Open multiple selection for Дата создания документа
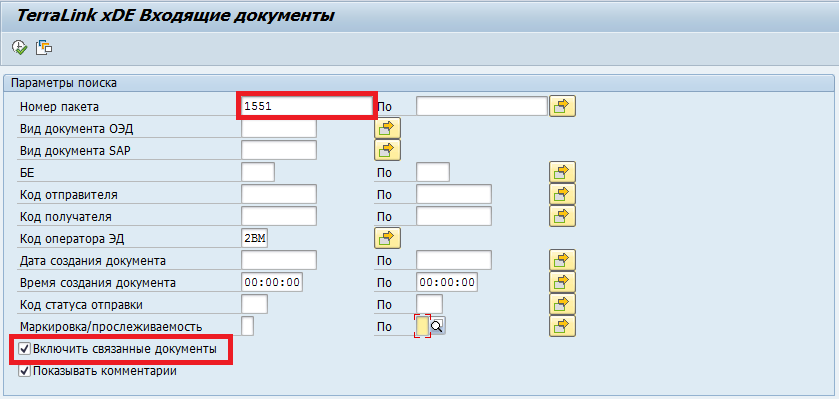839x399 pixels. (562, 260)
